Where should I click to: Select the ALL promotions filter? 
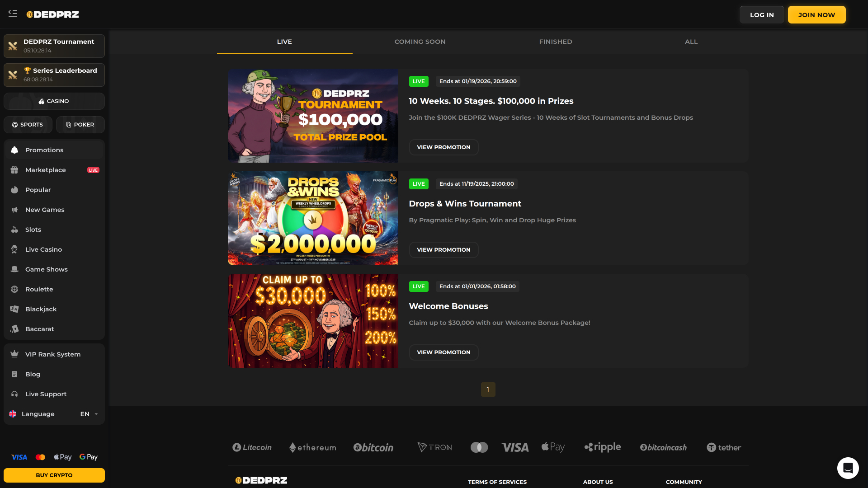691,42
